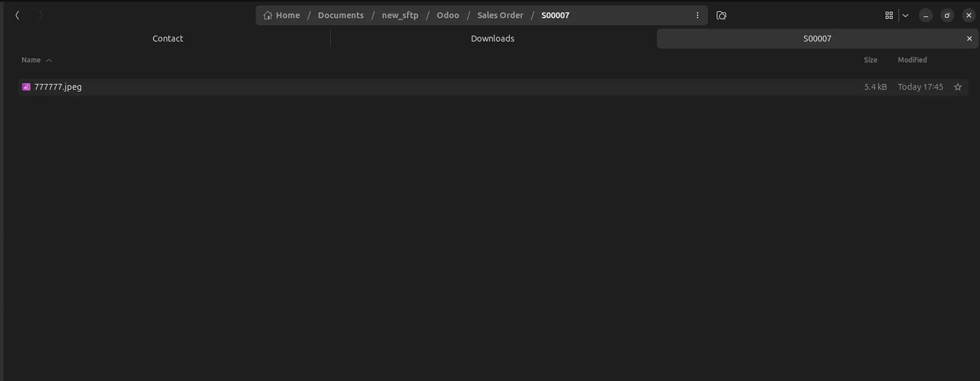Click the Today 17:45 modified time
This screenshot has width=980, height=381.
point(920,87)
